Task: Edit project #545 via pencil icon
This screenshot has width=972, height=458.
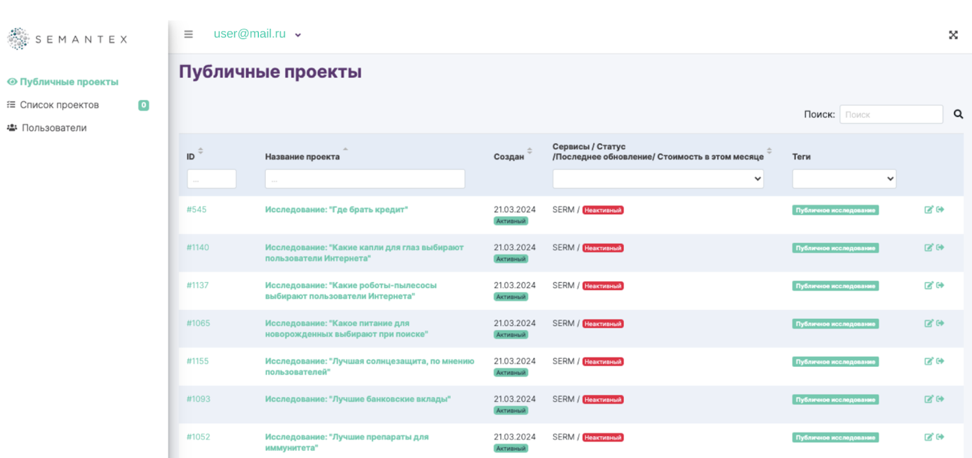Action: pos(929,209)
